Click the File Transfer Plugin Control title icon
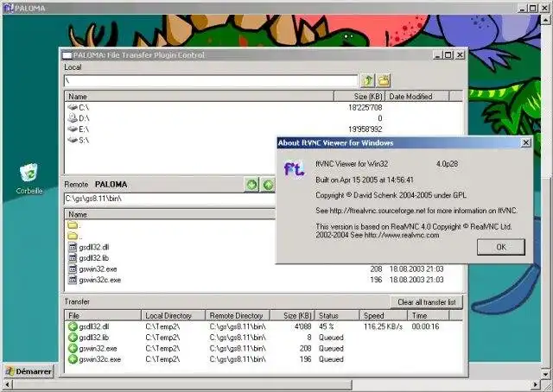Viewport: 553px width, 392px height. [x=67, y=55]
